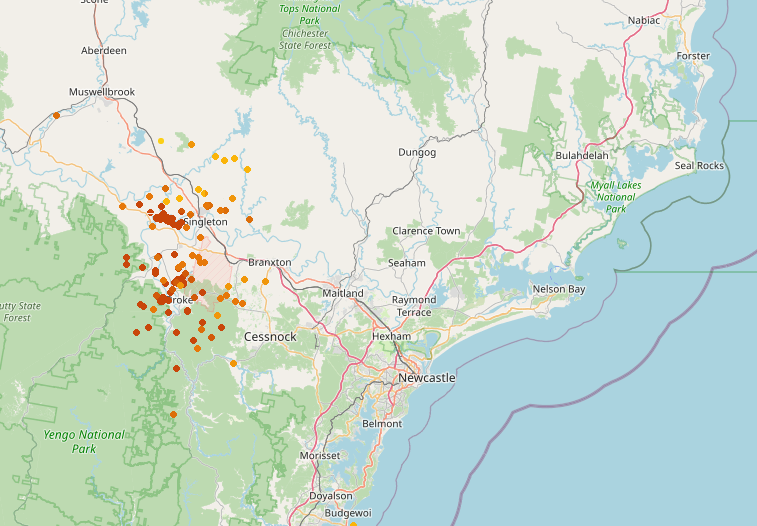Click the Budgewoi label
The width and height of the screenshot is (757, 526).
[348, 513]
